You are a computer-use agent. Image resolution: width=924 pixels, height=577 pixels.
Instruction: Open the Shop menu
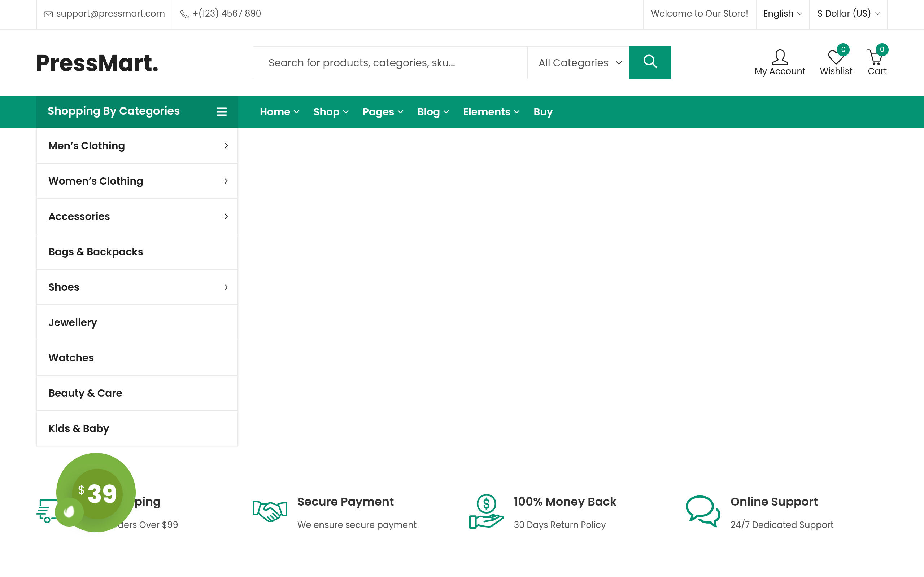331,112
